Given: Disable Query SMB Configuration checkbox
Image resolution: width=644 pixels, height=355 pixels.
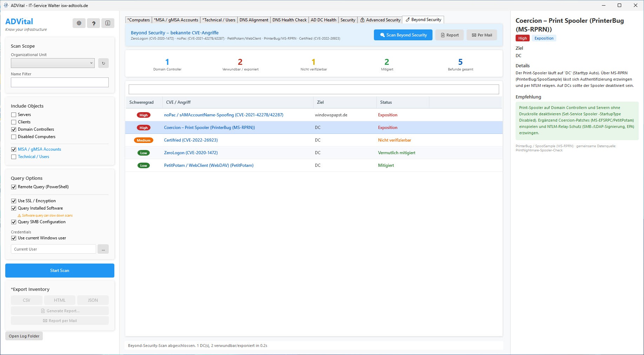Looking at the screenshot, I should pyautogui.click(x=14, y=222).
